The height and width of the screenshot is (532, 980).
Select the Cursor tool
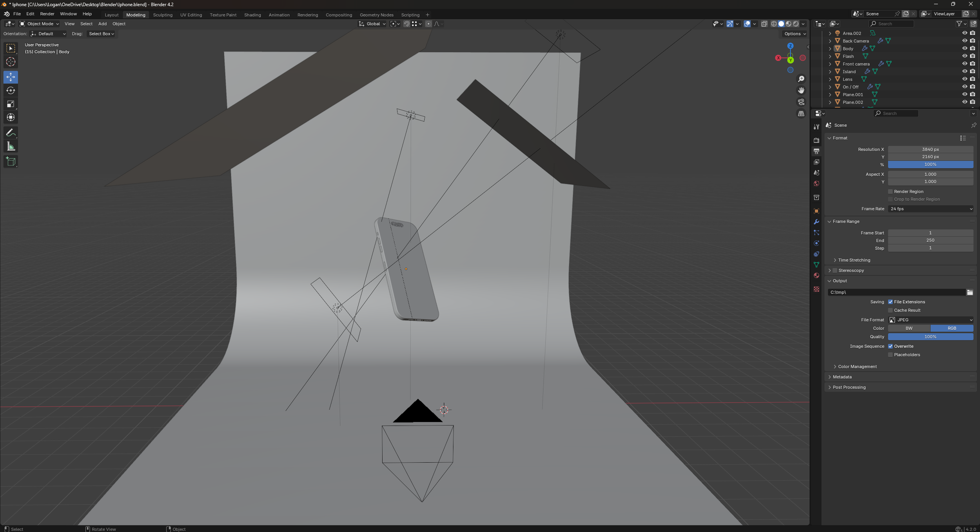(x=11, y=62)
